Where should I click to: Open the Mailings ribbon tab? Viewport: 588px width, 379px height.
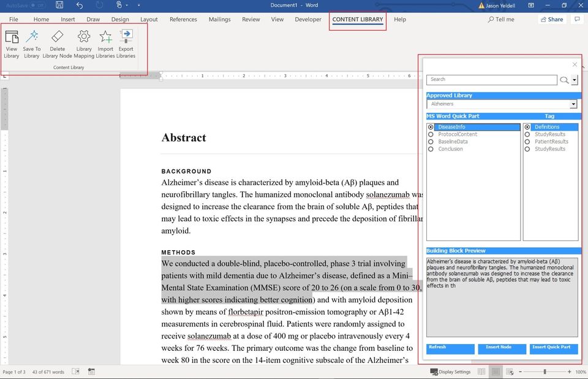(219, 19)
